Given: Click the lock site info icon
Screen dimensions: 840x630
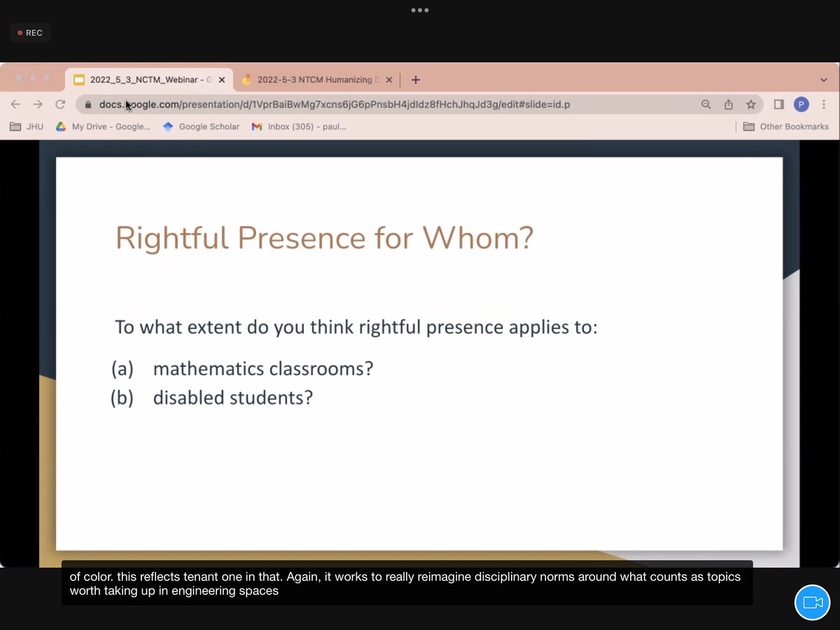Looking at the screenshot, I should pos(87,105).
